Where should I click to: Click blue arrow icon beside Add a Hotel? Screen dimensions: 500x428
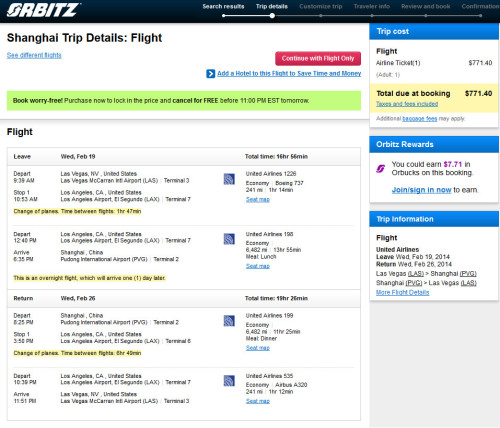211,74
